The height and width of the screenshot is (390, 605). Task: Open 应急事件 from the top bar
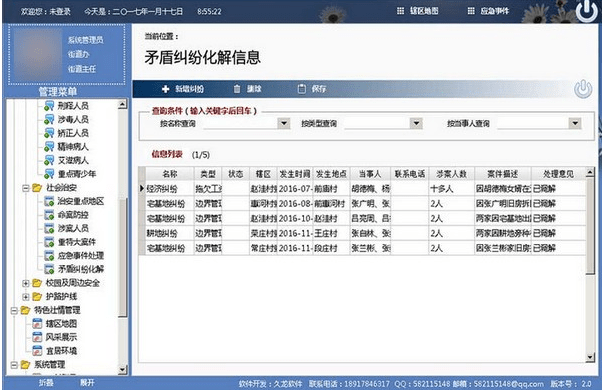(488, 11)
